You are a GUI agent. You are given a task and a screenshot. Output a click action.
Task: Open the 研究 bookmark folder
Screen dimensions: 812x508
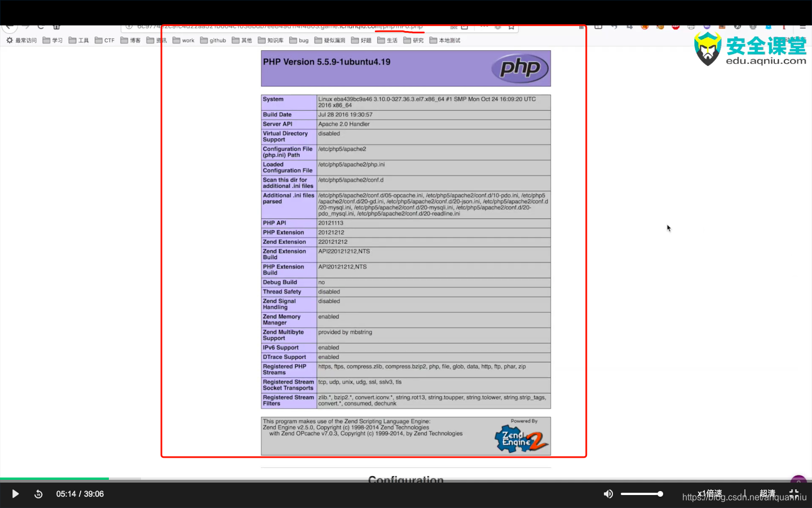coord(413,40)
